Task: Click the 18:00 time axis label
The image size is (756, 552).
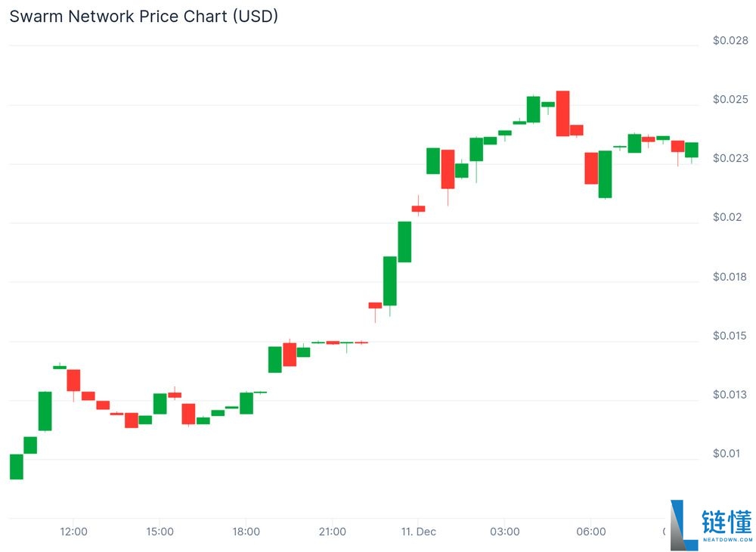Action: pyautogui.click(x=246, y=532)
